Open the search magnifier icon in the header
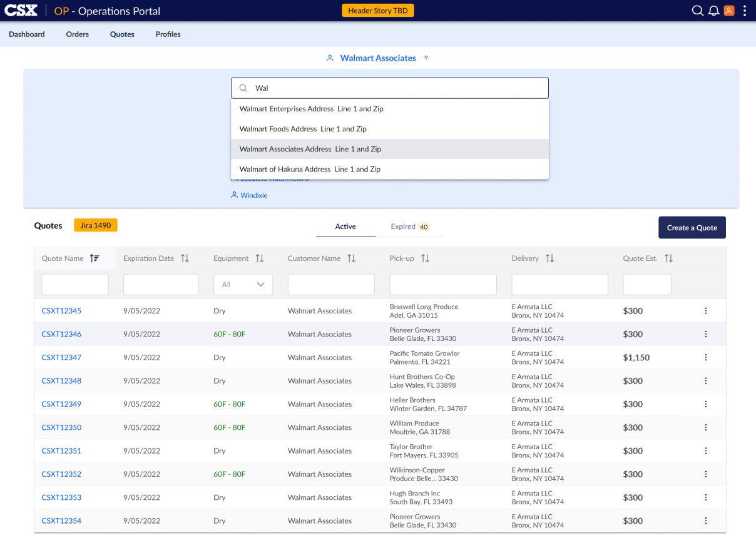Screen dimensions: 756x543 tap(697, 11)
